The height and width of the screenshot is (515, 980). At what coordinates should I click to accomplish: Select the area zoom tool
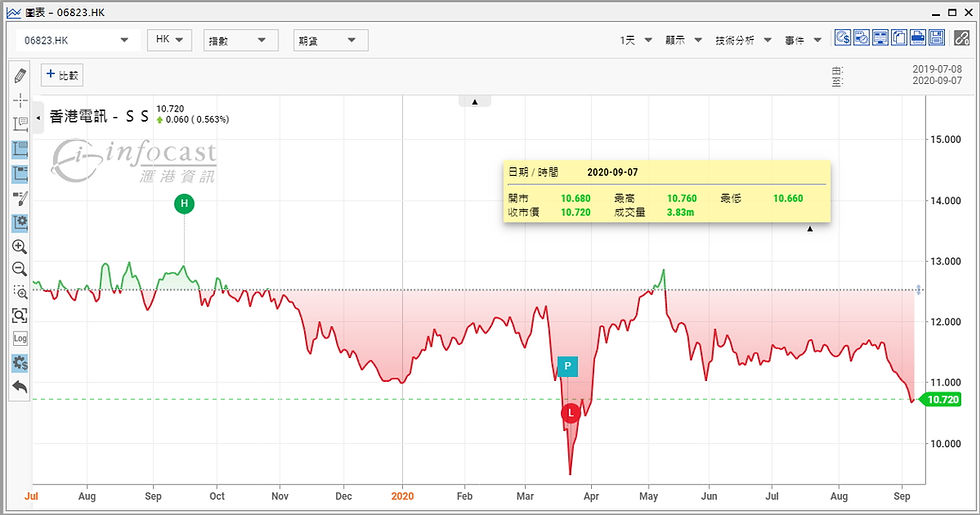pos(20,292)
